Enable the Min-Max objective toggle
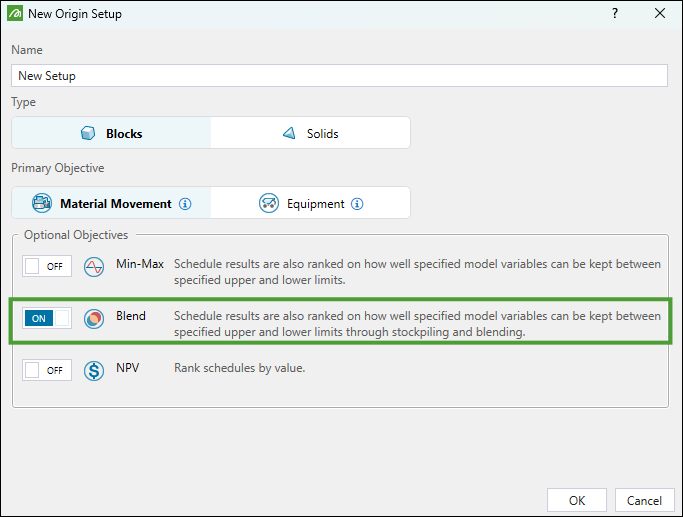The width and height of the screenshot is (683, 517). click(x=46, y=267)
